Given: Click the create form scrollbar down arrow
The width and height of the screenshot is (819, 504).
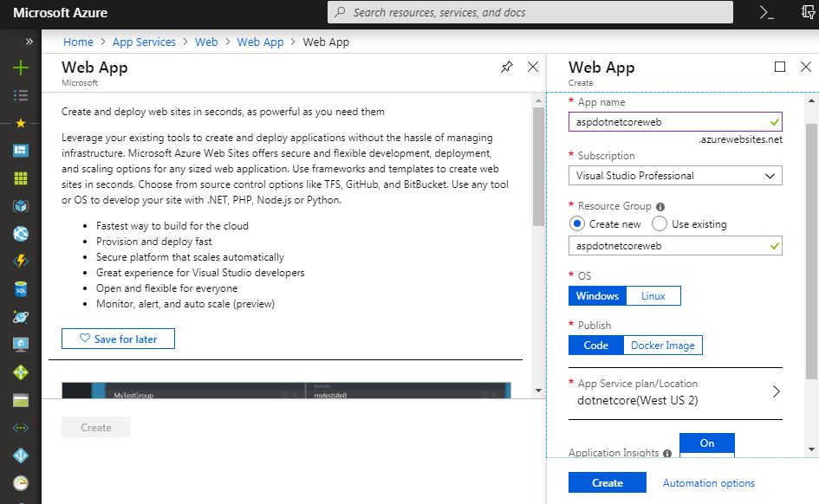Looking at the screenshot, I should (x=811, y=449).
